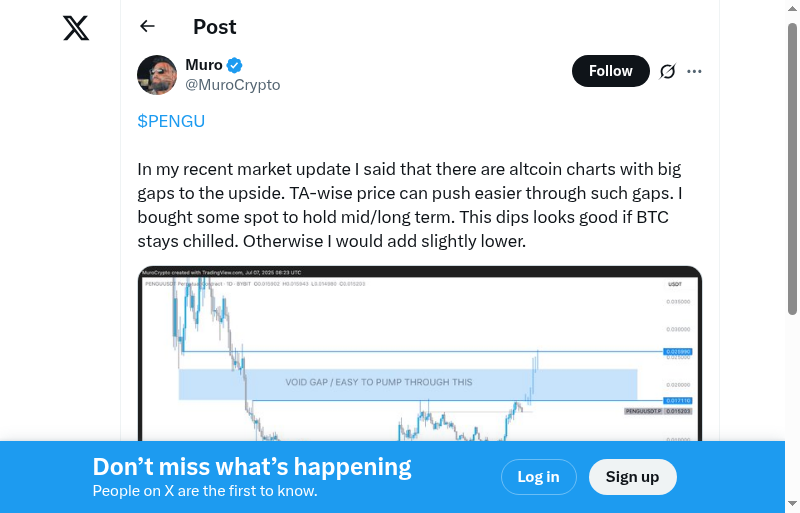Image resolution: width=800 pixels, height=513 pixels.
Task: Click the post's body text
Action: (x=410, y=205)
